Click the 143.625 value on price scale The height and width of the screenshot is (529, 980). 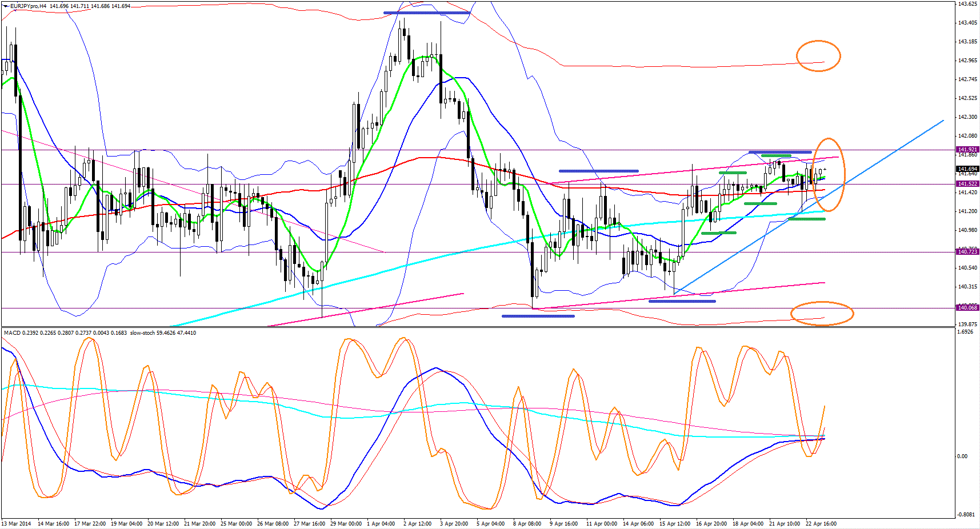[x=967, y=4]
